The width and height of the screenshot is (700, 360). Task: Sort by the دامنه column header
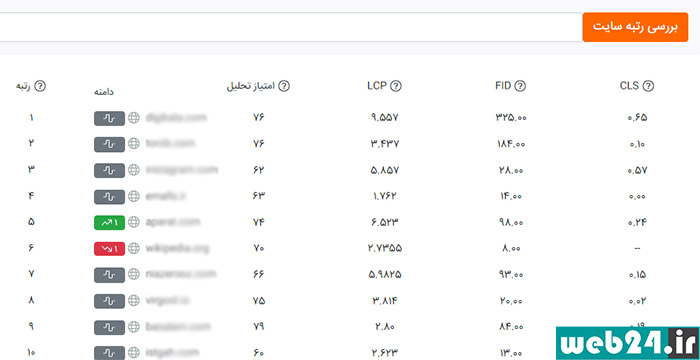coord(104,92)
